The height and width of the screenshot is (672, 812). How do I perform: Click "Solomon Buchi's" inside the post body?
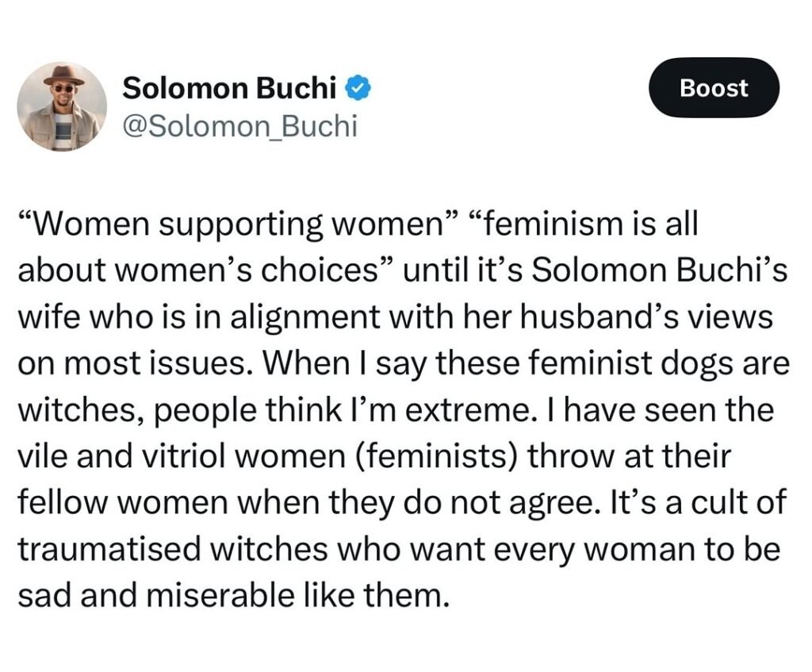coord(657,271)
